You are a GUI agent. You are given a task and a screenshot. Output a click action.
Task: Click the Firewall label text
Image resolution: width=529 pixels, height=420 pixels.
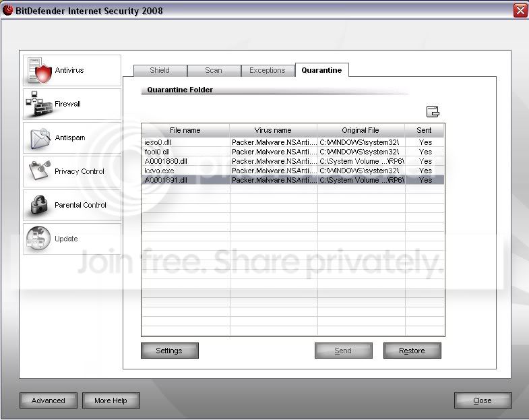pos(67,104)
